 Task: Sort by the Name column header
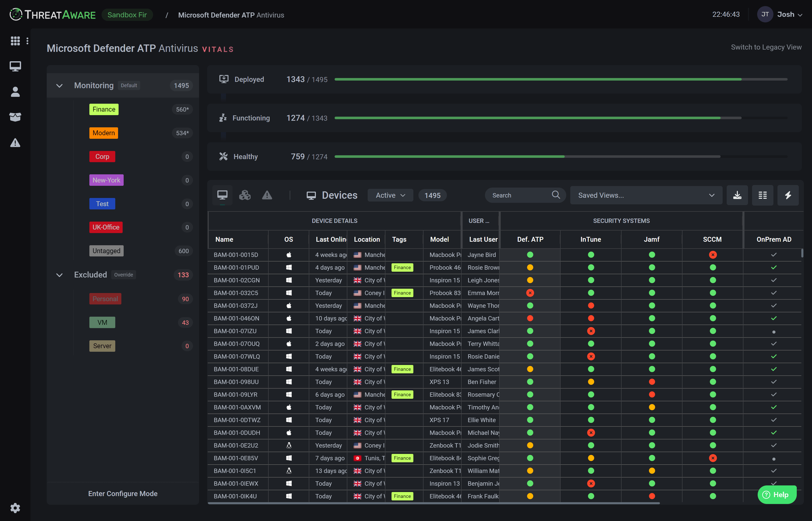pyautogui.click(x=224, y=239)
